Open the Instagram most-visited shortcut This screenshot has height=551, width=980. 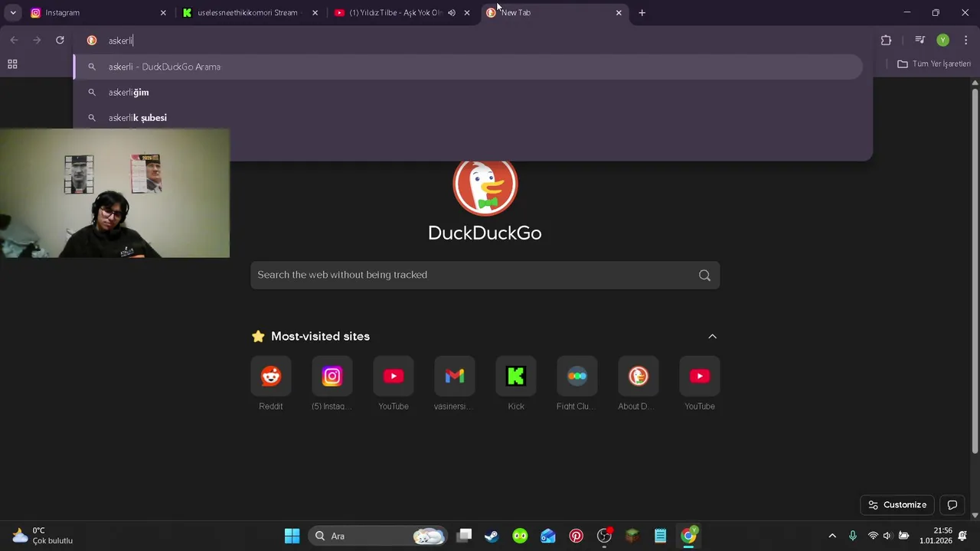click(332, 383)
